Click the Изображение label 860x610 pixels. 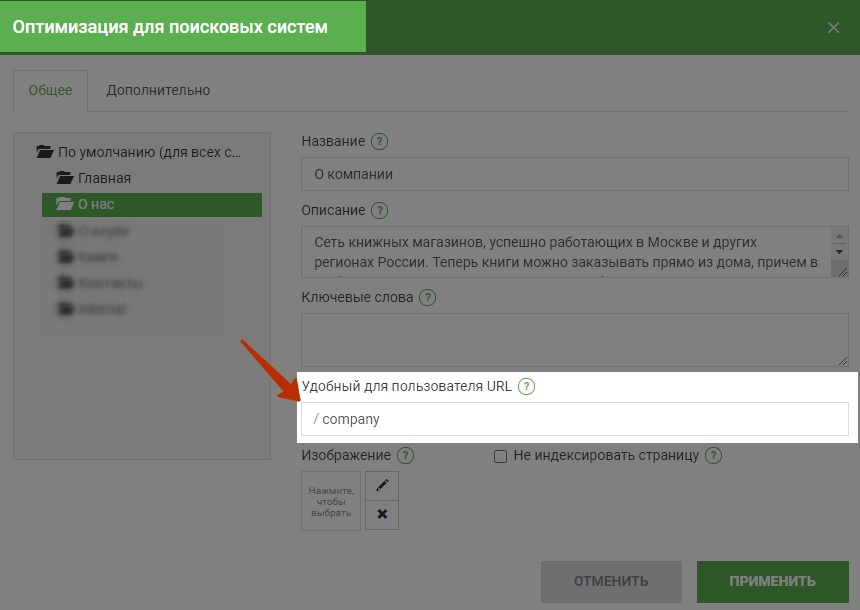[x=346, y=455]
